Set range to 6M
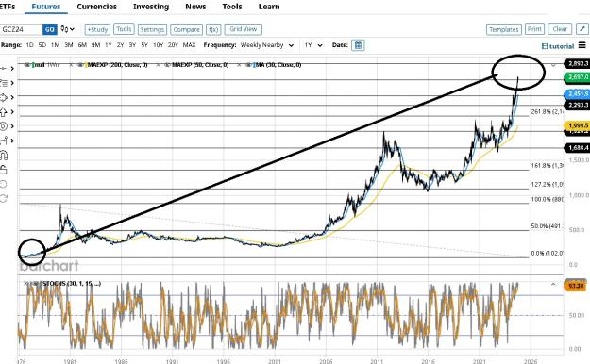 tap(82, 45)
